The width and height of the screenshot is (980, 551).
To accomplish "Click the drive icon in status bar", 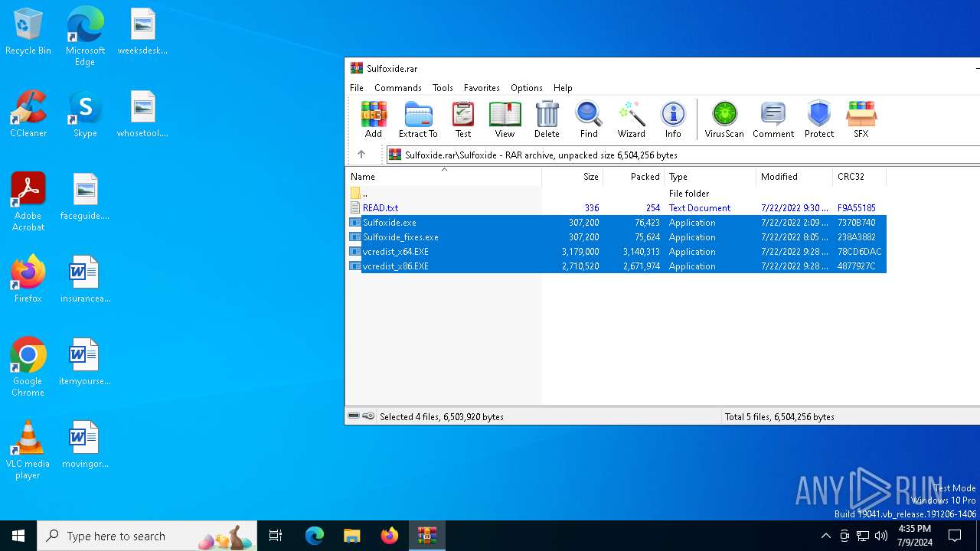I will pos(354,416).
